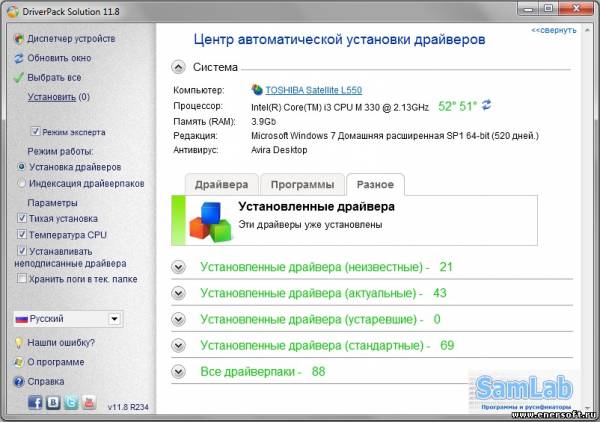The width and height of the screenshot is (600, 422).
Task: Select the Установка драйверов radio button
Action: pyautogui.click(x=21, y=167)
